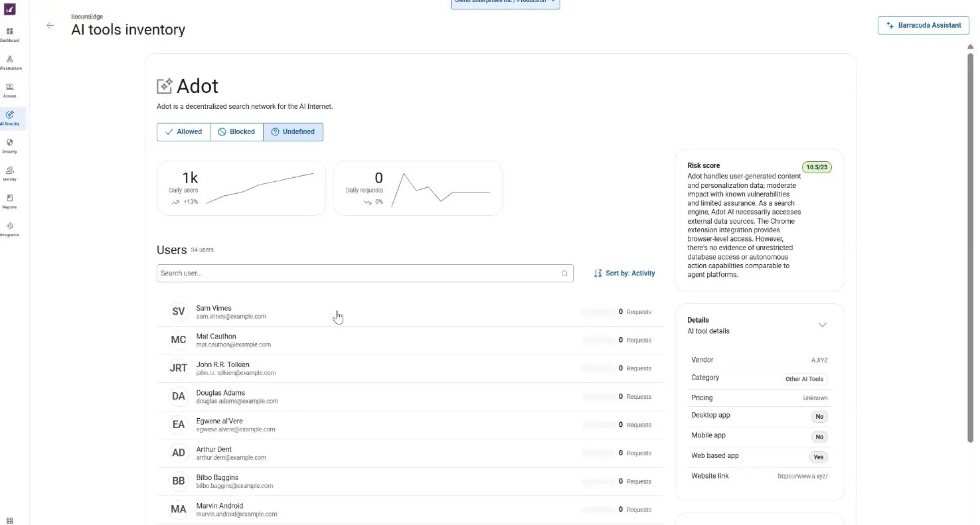
Task: Go back using the left arrow
Action: [x=50, y=25]
